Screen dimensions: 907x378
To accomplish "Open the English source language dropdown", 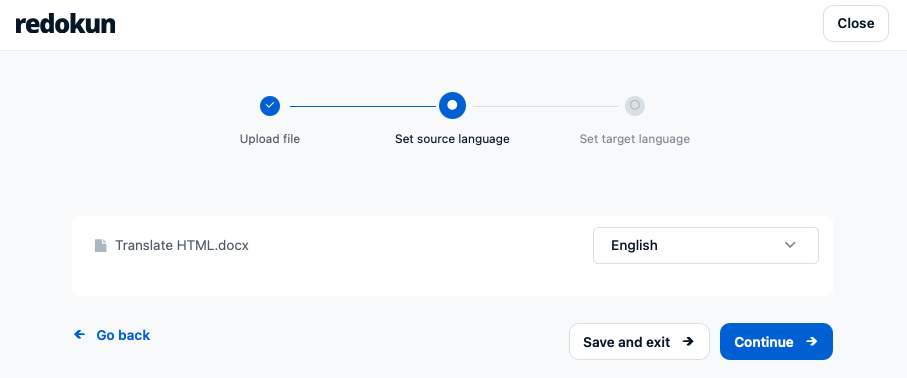I will pos(706,245).
